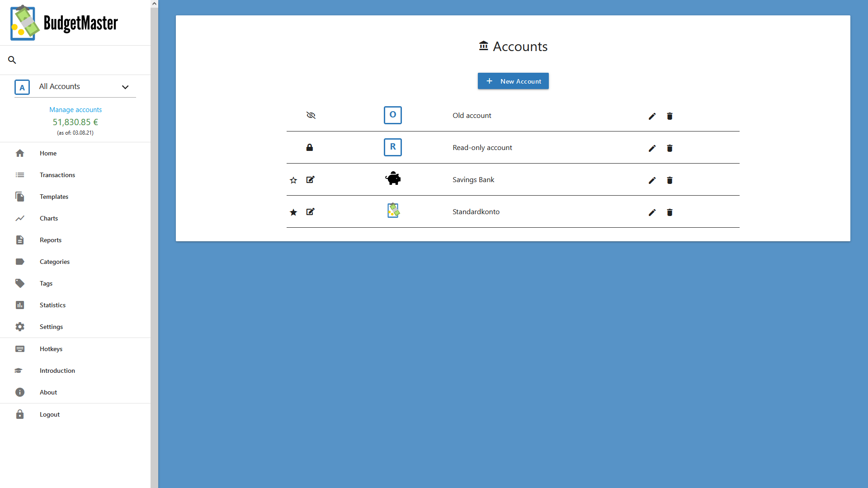Edit the Standardkonto account
This screenshot has width=868, height=488.
click(x=652, y=212)
